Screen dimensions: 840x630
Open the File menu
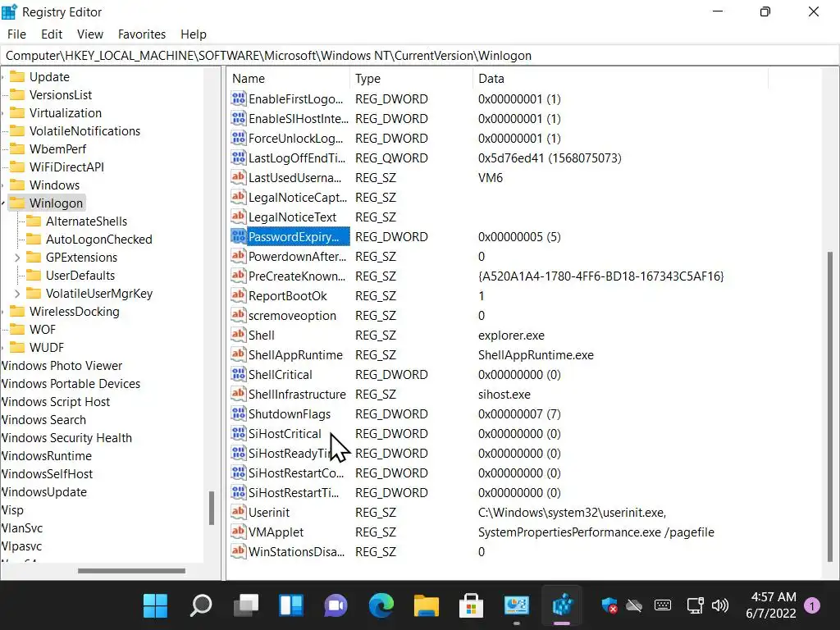click(x=16, y=34)
